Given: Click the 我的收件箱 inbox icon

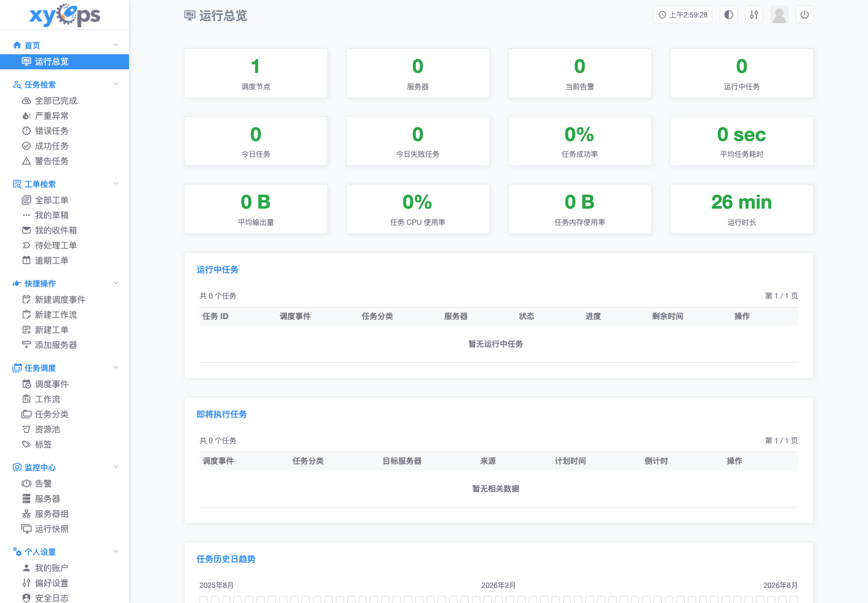Looking at the screenshot, I should click(x=27, y=230).
